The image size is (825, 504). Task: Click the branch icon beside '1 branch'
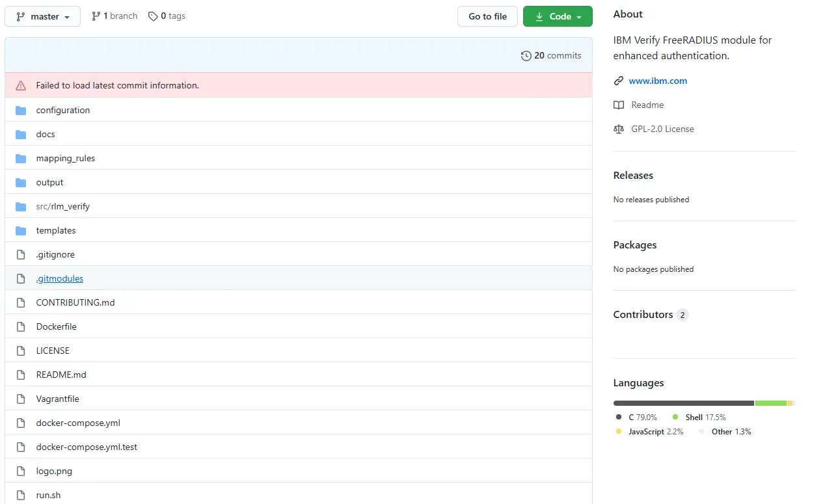pos(96,16)
